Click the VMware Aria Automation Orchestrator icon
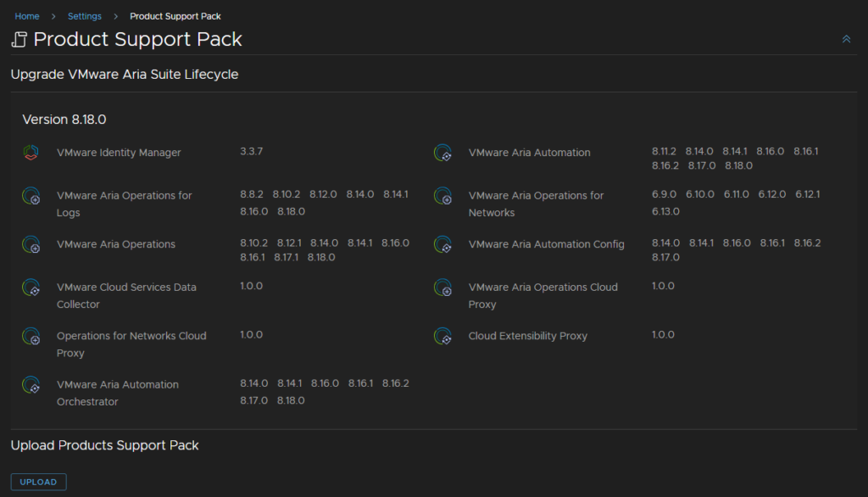 (31, 385)
